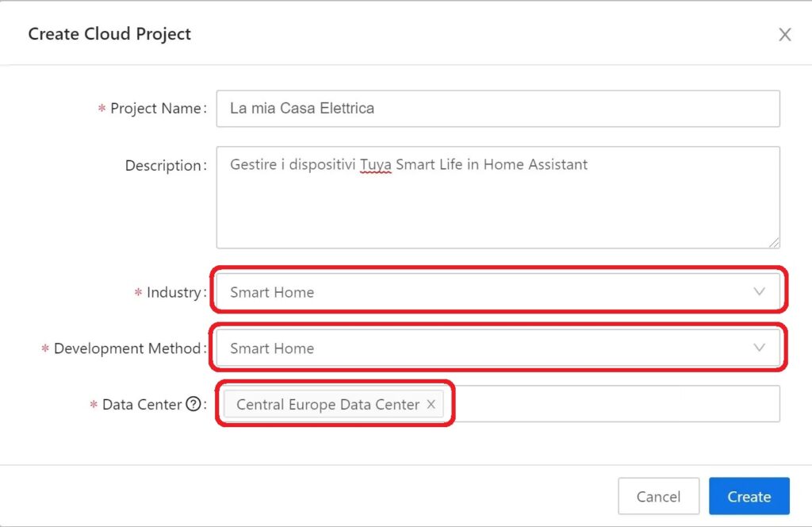Click the Data Center label text
The height and width of the screenshot is (527, 812).
click(x=142, y=404)
